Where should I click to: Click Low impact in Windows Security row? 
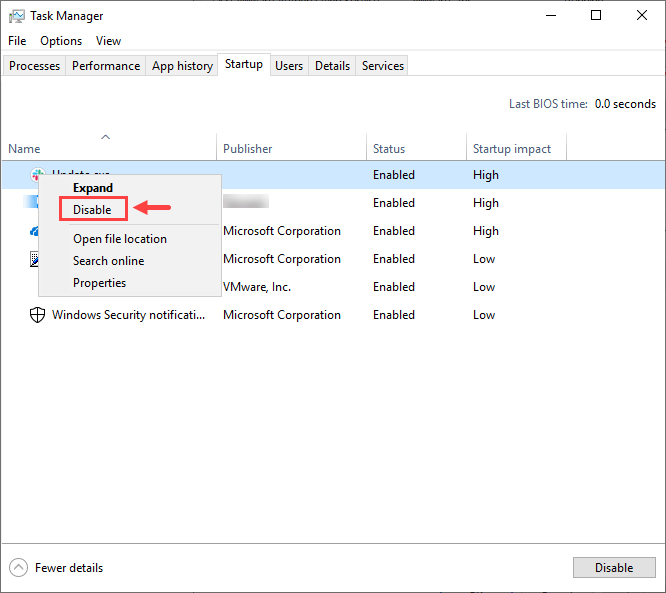click(484, 315)
